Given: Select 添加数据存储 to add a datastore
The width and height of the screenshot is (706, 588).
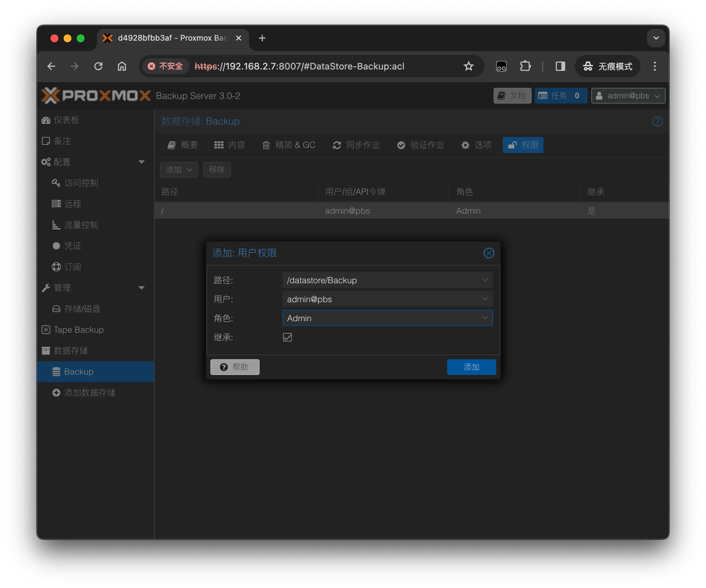Looking at the screenshot, I should tap(90, 392).
